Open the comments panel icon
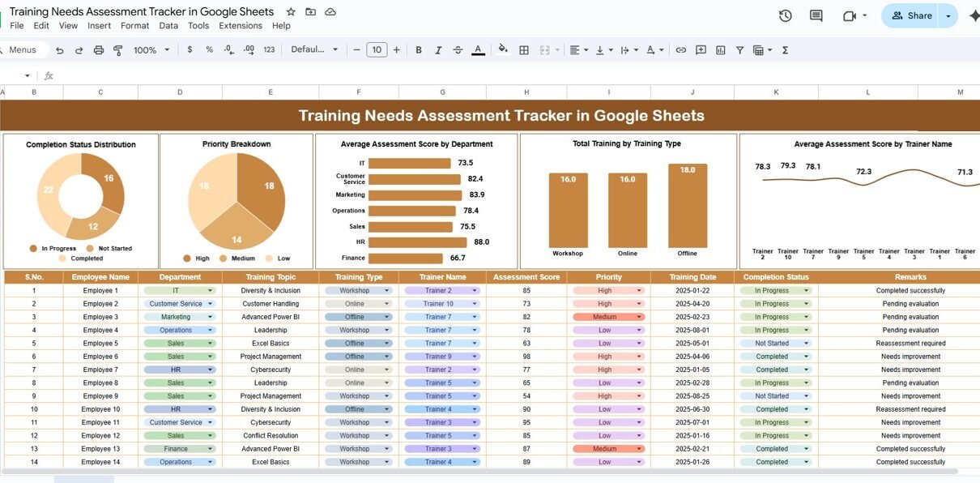The height and width of the screenshot is (483, 980). click(x=816, y=15)
